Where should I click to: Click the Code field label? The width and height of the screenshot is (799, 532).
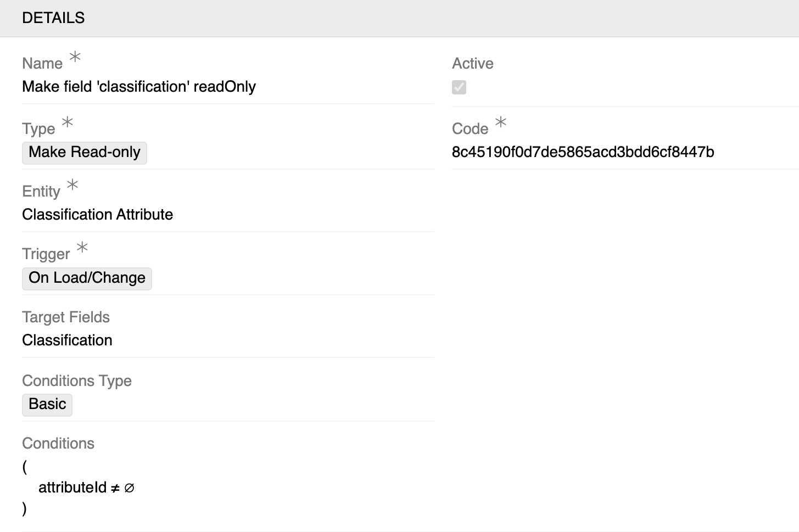pyautogui.click(x=470, y=129)
